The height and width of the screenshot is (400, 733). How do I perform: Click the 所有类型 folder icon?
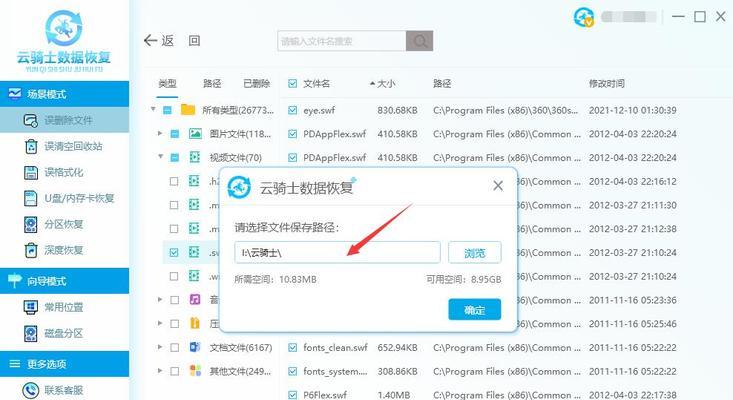point(188,110)
